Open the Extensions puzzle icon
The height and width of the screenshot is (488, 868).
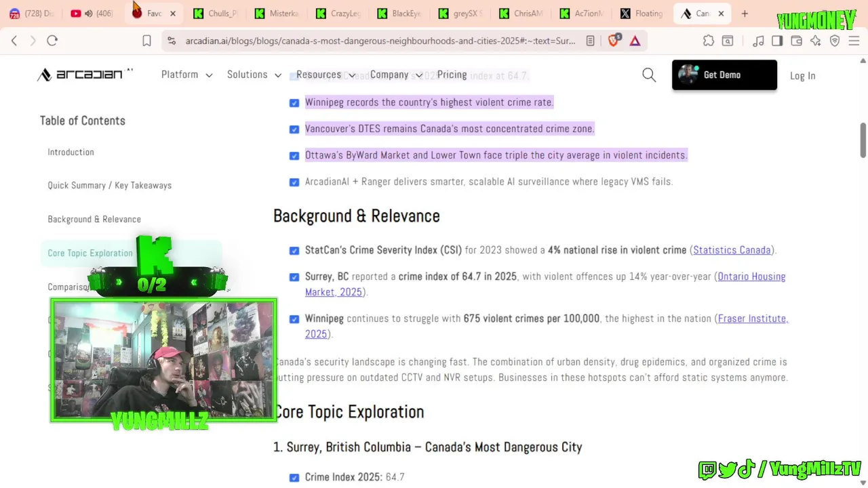coord(709,41)
